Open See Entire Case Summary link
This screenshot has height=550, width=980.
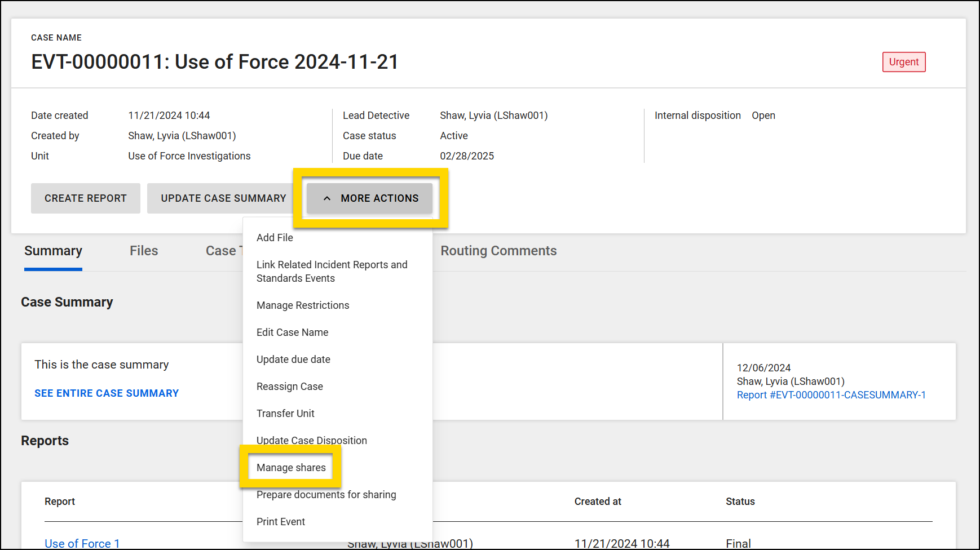tap(107, 393)
